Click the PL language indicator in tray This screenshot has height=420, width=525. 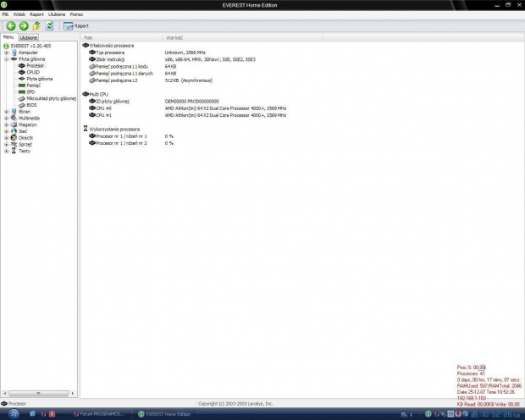coord(404,415)
